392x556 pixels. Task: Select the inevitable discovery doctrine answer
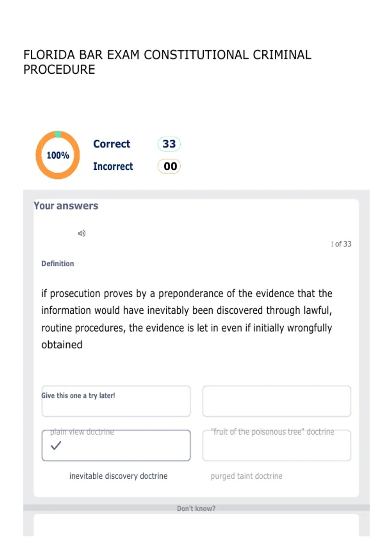(x=118, y=476)
